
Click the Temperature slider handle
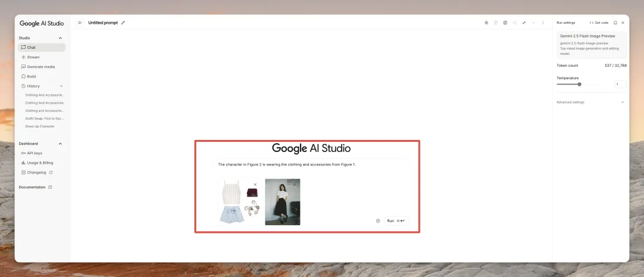(579, 85)
